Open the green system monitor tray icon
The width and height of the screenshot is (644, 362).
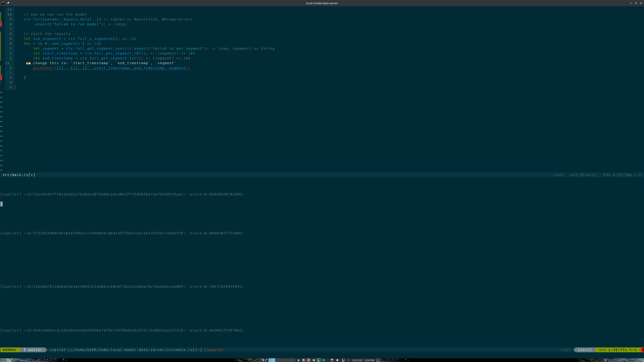[324, 360]
